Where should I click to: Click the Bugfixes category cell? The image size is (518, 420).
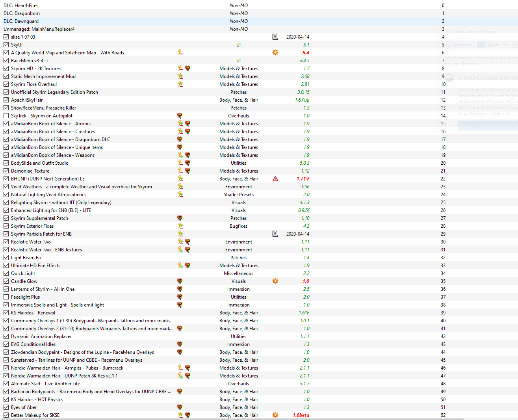point(239,226)
